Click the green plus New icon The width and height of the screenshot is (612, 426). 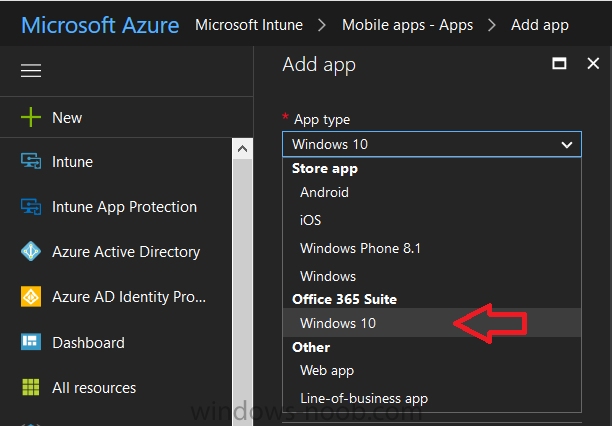31,118
